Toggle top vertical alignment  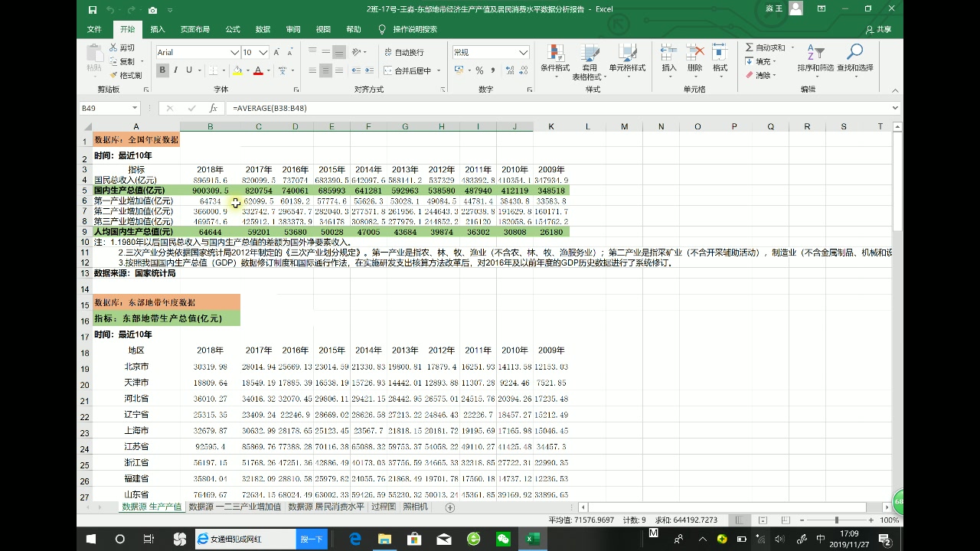tap(313, 52)
